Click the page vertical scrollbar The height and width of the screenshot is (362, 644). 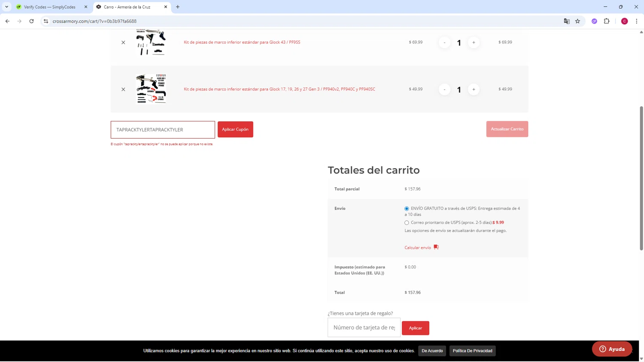point(641,178)
